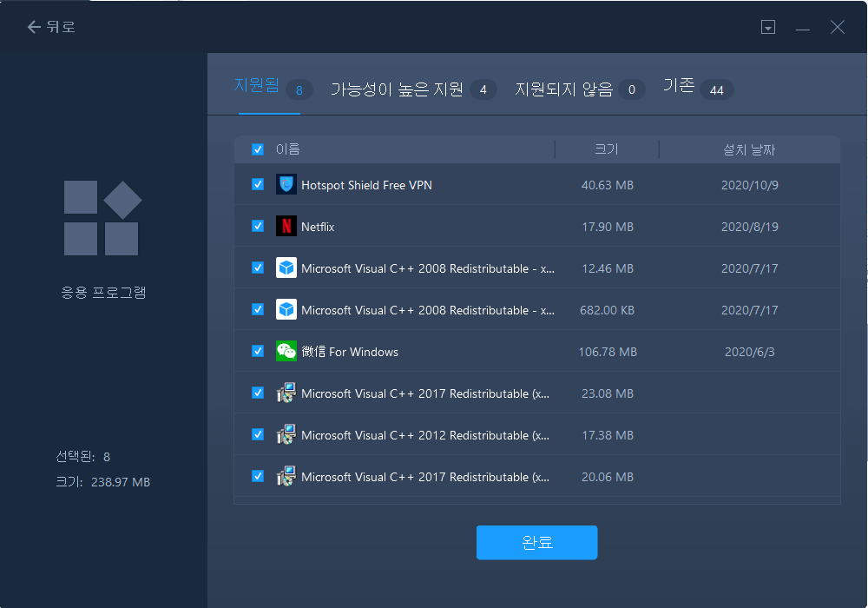
Task: Sort the list by 설치 날짜 column
Action: point(749,149)
